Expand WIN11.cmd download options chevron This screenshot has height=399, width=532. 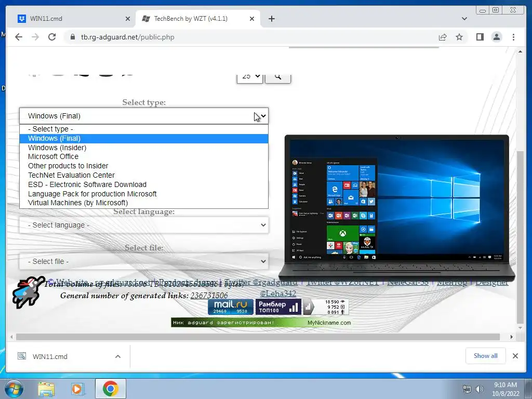[x=118, y=356]
